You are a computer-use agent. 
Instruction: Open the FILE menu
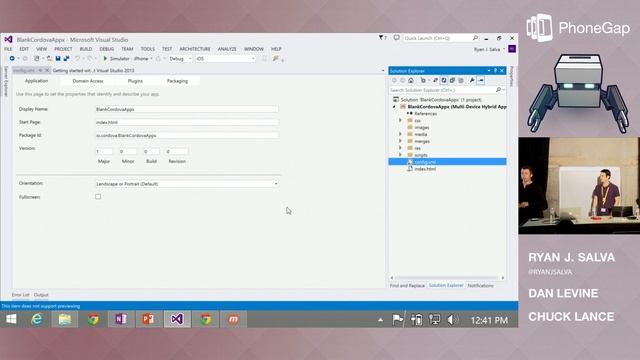(x=8, y=49)
